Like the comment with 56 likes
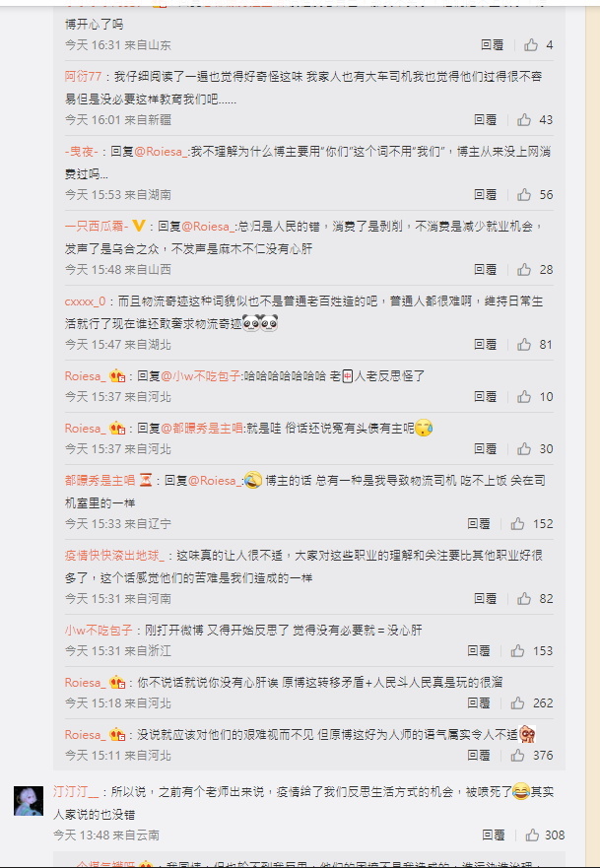 coord(524,194)
